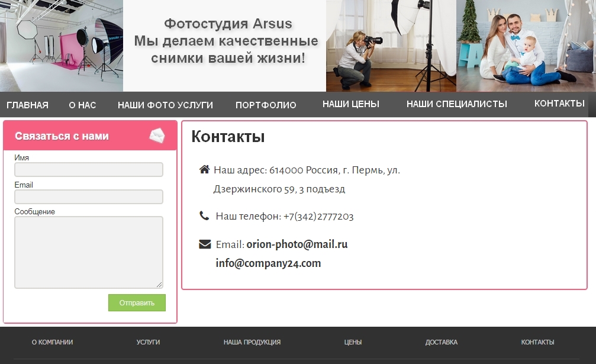Click КОНТАКТЫ in the top navigation
The height and width of the screenshot is (364, 596).
tap(559, 104)
